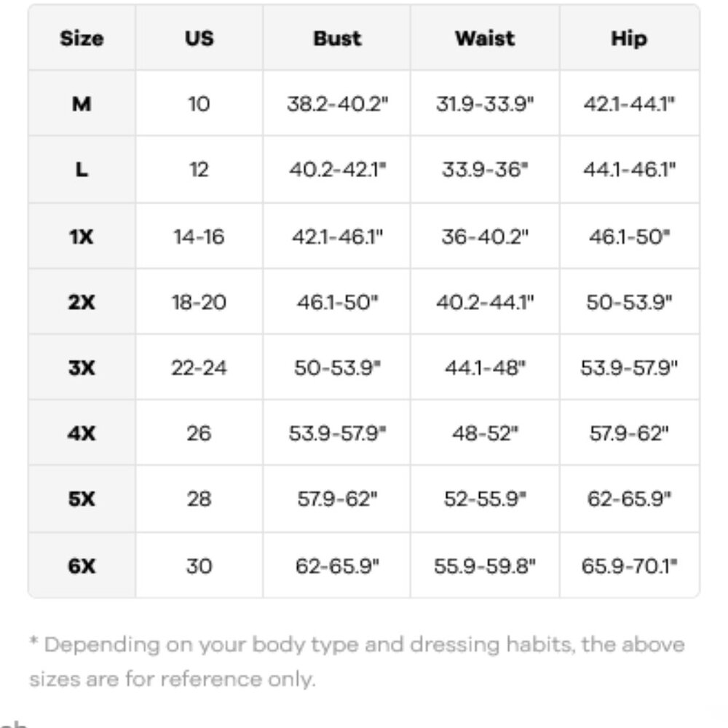Select hip measurement 65.9-70.1" cell

629,566
